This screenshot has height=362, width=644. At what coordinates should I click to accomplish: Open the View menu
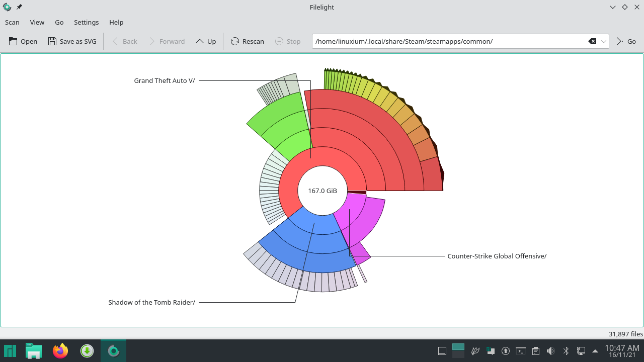[x=37, y=22]
